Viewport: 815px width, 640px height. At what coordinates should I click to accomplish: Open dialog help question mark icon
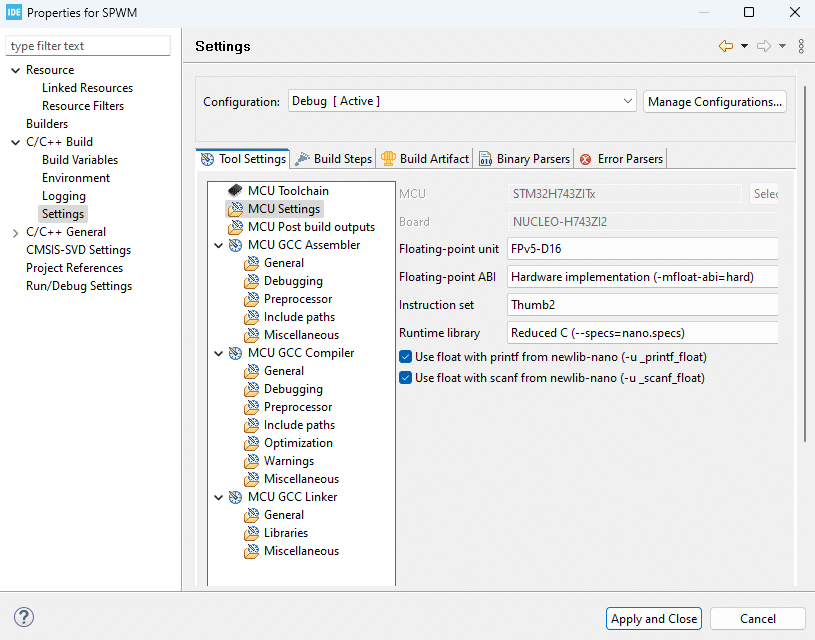(x=24, y=617)
